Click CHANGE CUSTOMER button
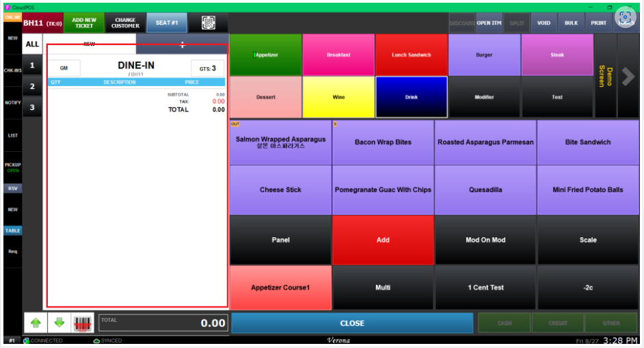Screen dimensions: 644x348 tap(125, 23)
